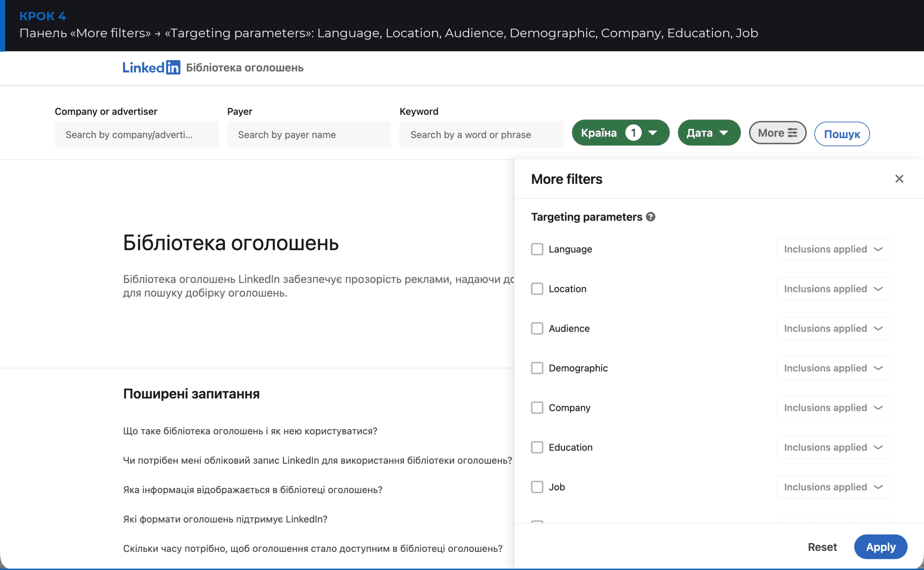This screenshot has height=570, width=924.
Task: Expand the Job Inclusions applied dropdown
Action: [x=833, y=487]
